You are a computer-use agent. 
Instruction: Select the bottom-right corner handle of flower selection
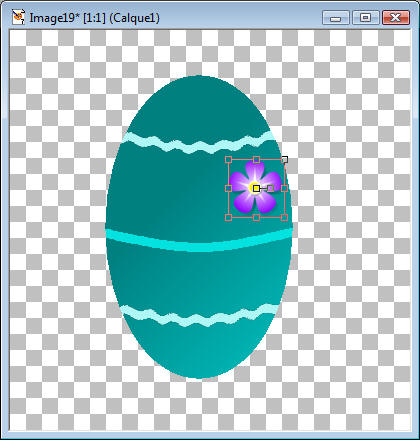284,218
